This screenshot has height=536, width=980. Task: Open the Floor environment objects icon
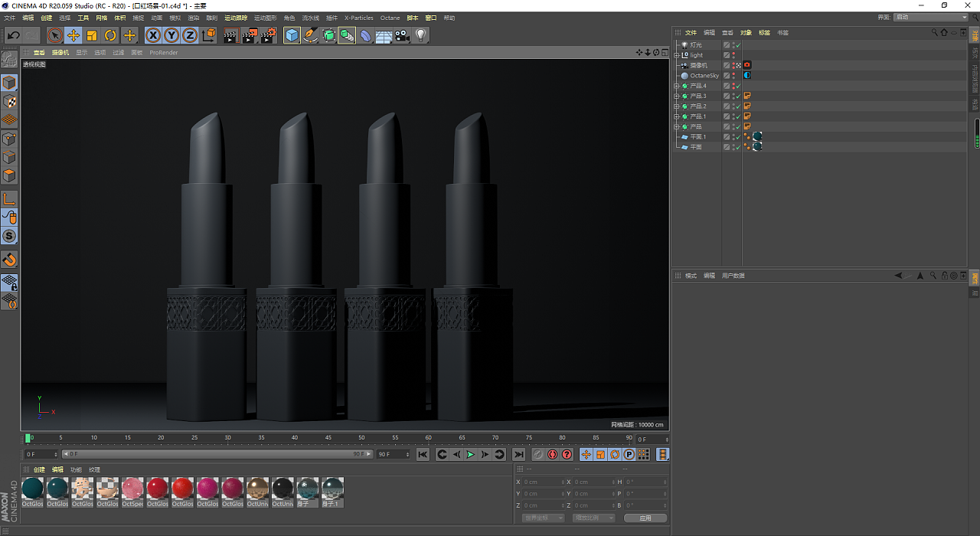[384, 35]
